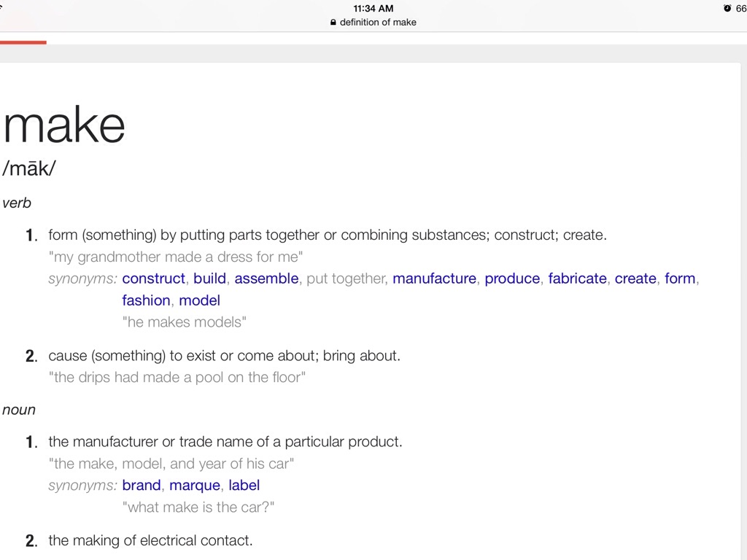Image resolution: width=747 pixels, height=560 pixels.
Task: Open the 'brand' synonym link
Action: coord(142,486)
